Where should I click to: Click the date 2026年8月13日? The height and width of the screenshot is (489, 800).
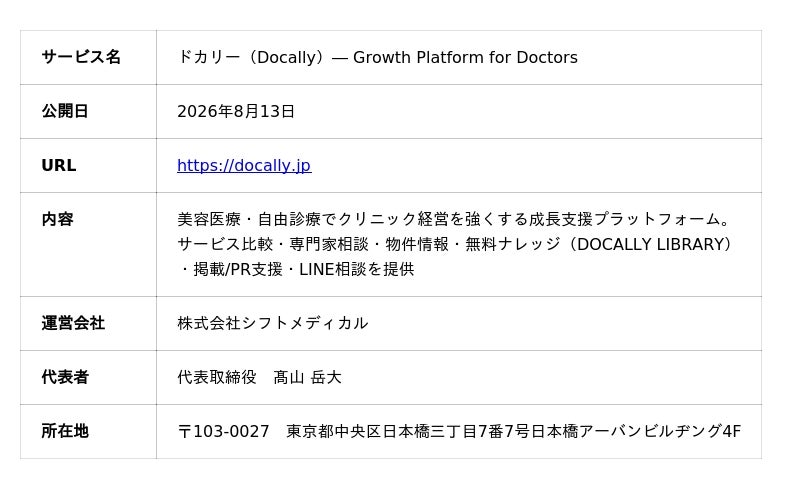point(236,111)
